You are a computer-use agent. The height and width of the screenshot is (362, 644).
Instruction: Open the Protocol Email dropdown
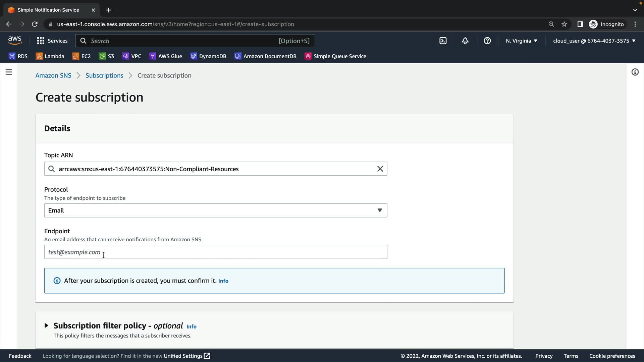coord(215,210)
